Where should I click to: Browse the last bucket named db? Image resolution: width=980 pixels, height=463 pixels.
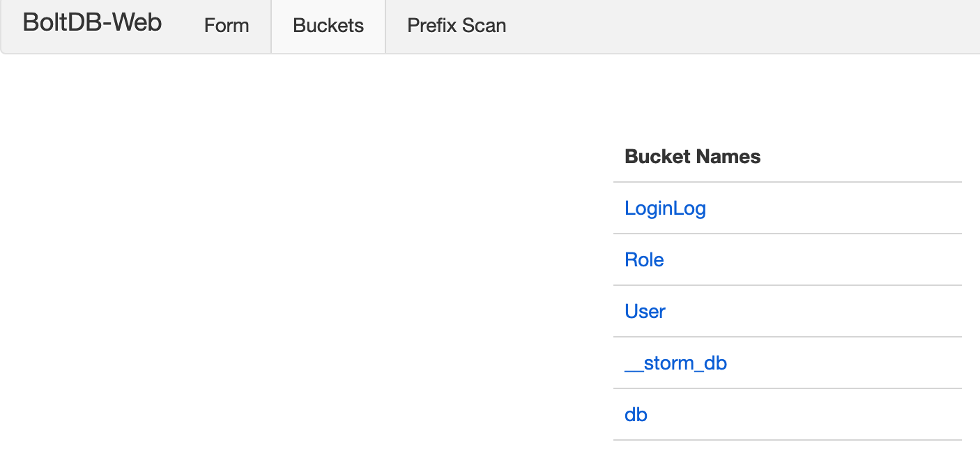tap(636, 415)
